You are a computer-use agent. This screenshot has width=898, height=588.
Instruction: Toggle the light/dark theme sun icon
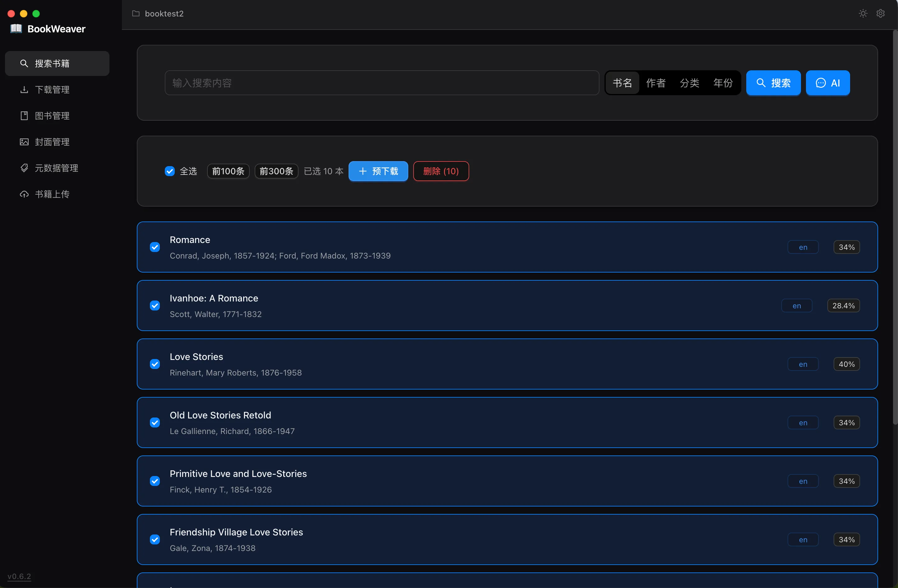tap(863, 14)
